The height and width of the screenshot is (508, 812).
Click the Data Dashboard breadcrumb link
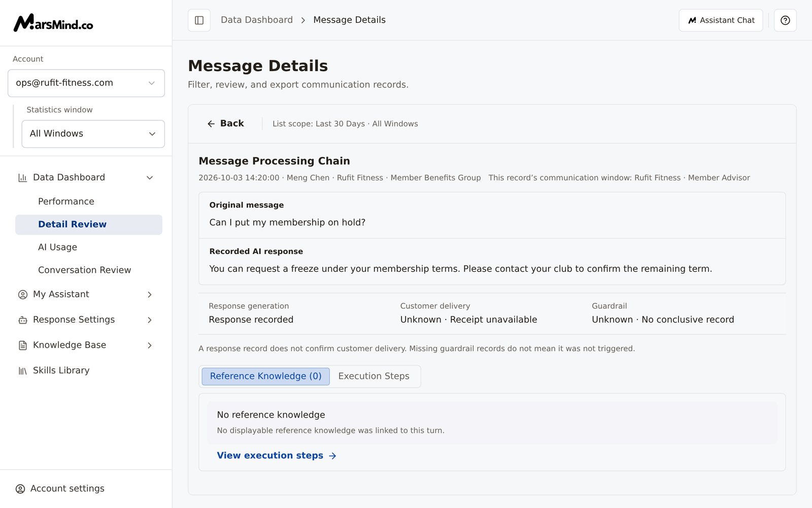257,20
